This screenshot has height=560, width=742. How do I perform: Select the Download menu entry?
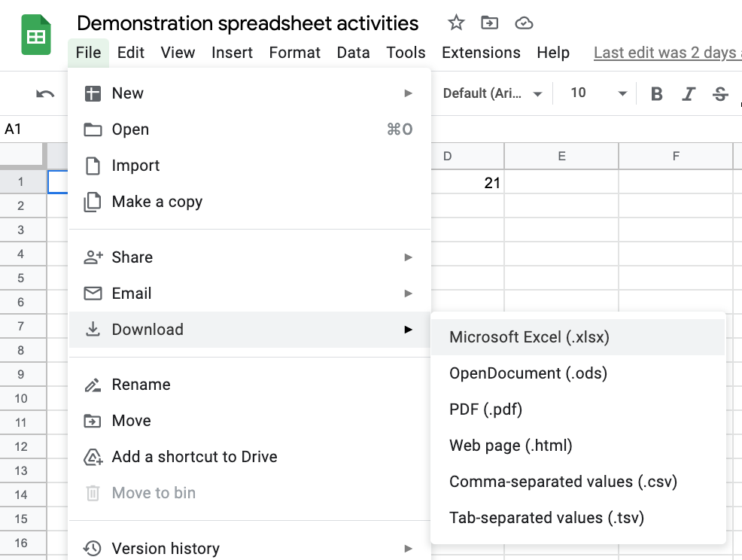point(249,330)
